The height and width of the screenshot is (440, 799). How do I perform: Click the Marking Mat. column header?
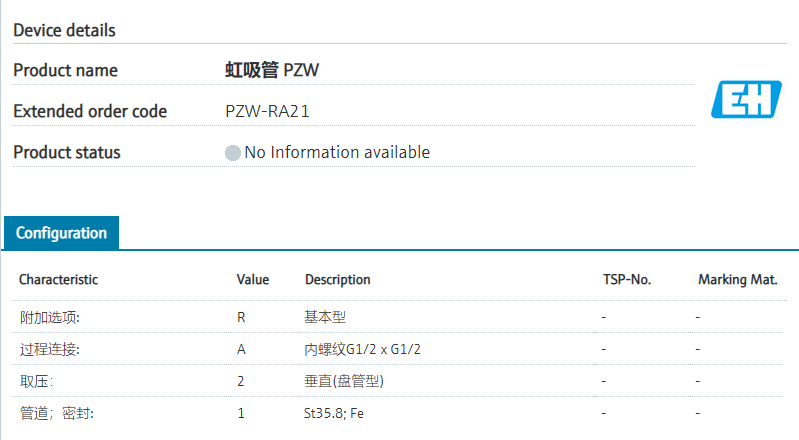point(737,280)
